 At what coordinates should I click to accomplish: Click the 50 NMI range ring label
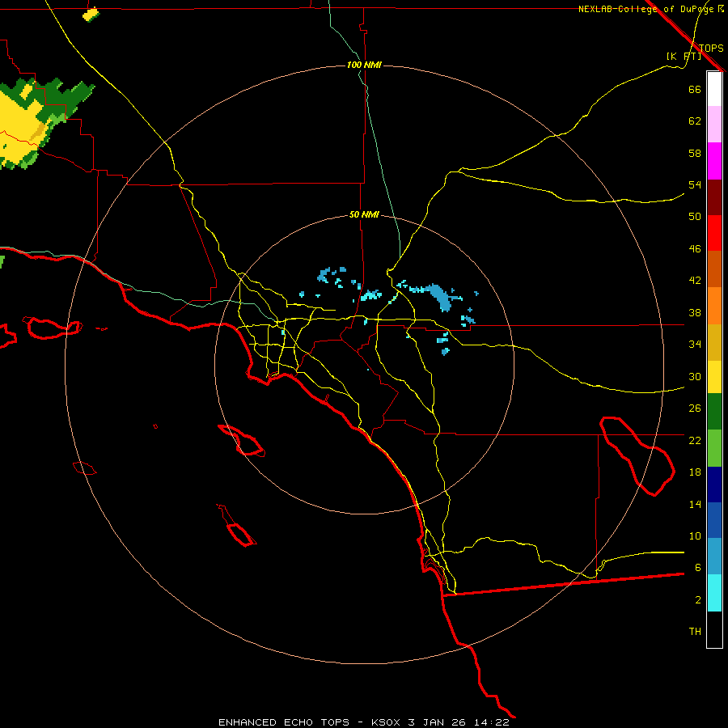point(364,214)
